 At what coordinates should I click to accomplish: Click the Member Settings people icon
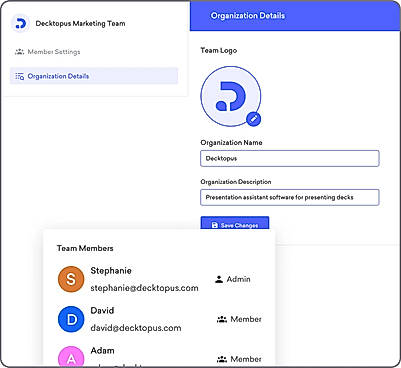pyautogui.click(x=20, y=52)
